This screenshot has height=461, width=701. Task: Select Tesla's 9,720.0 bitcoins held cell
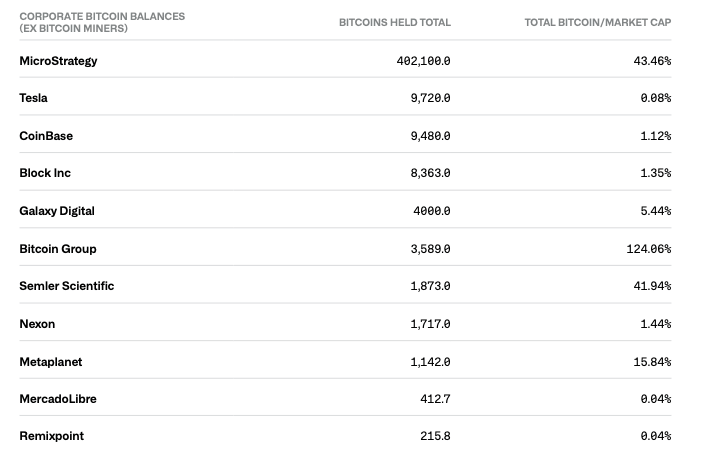pyautogui.click(x=430, y=98)
